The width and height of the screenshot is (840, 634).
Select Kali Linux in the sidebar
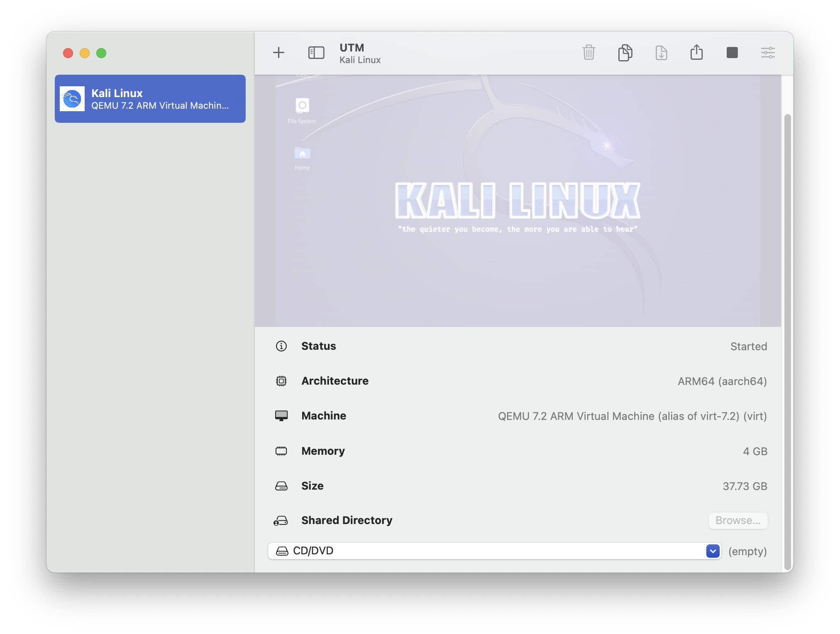[x=150, y=99]
